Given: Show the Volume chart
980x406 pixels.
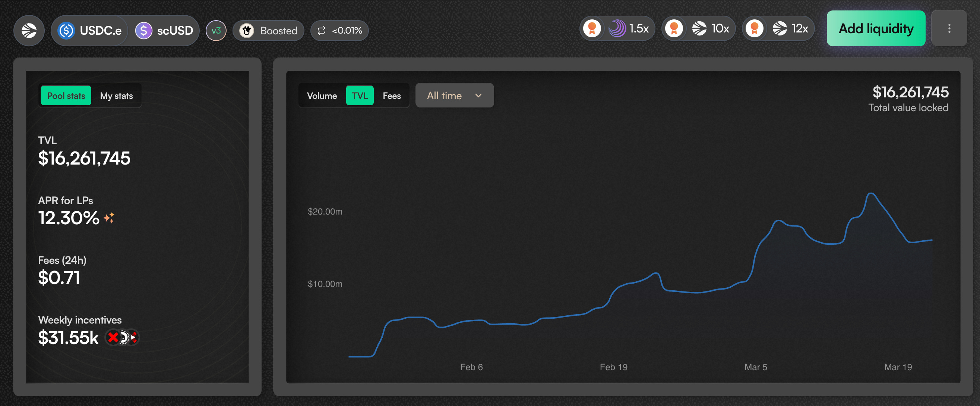Looking at the screenshot, I should [322, 96].
